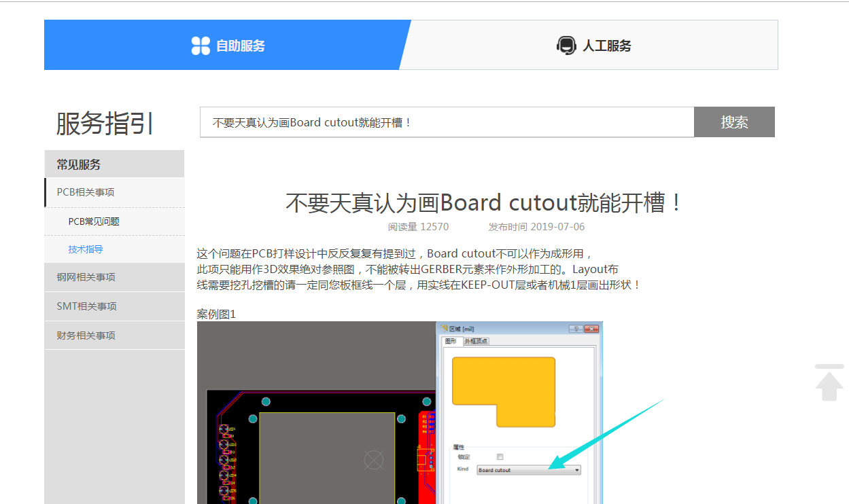Toggle the 锁定 checkbox
This screenshot has width=849, height=504.
pos(500,457)
